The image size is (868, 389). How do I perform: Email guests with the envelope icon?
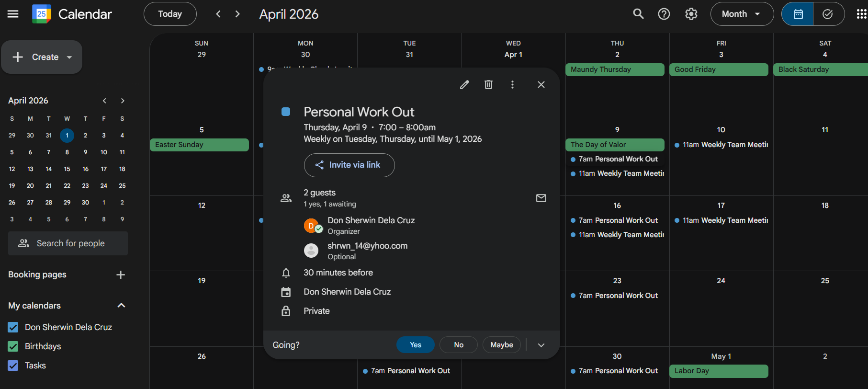point(541,198)
